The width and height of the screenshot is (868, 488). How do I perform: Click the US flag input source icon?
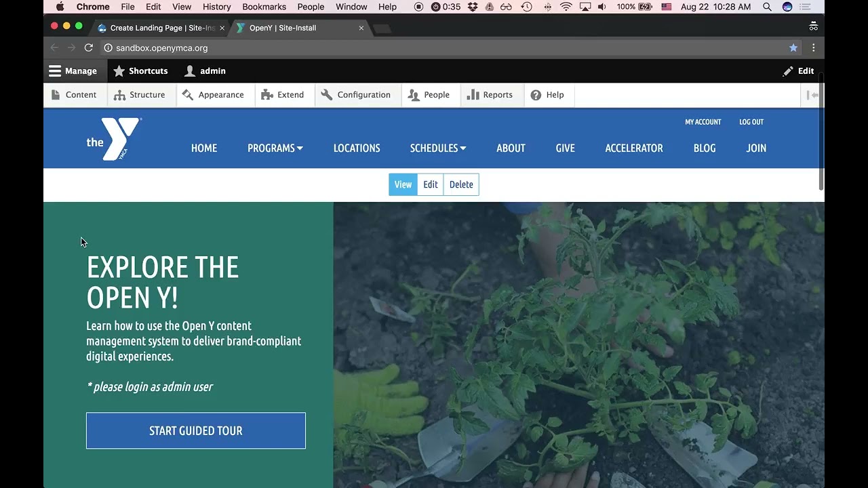(667, 7)
